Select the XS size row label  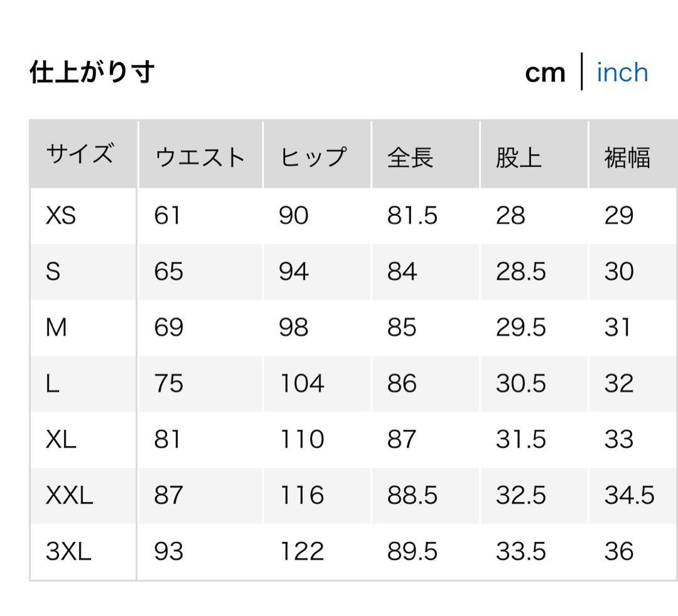61,216
